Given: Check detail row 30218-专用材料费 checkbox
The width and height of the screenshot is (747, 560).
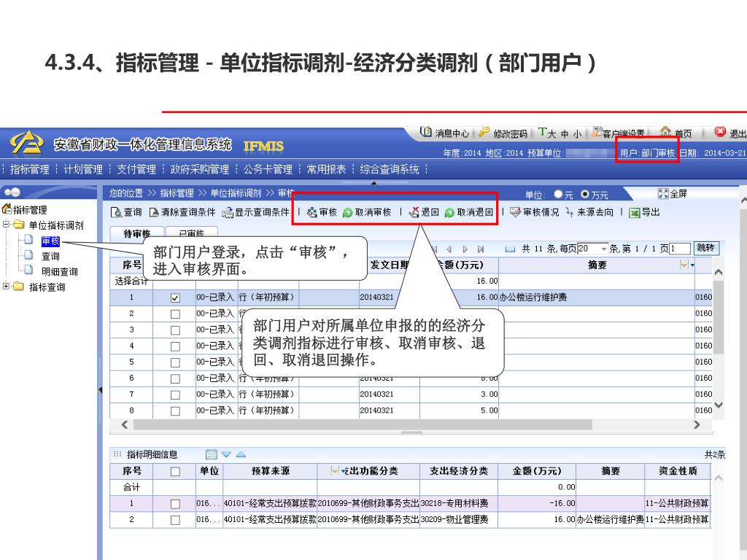Looking at the screenshot, I should pos(175,504).
